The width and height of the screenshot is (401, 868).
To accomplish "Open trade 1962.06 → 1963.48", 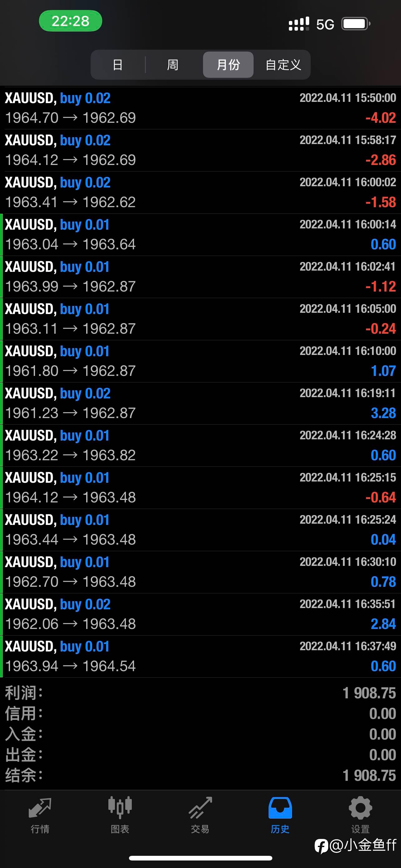I will pos(200,614).
